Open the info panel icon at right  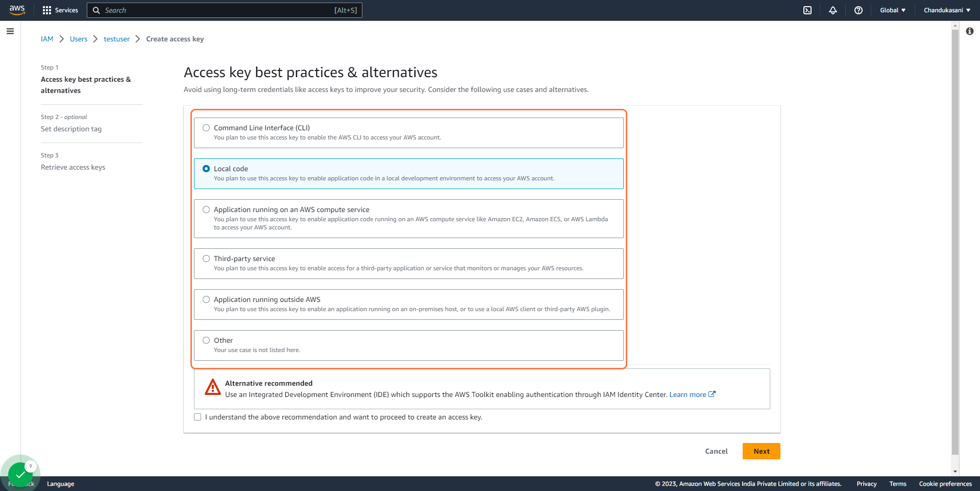point(970,31)
